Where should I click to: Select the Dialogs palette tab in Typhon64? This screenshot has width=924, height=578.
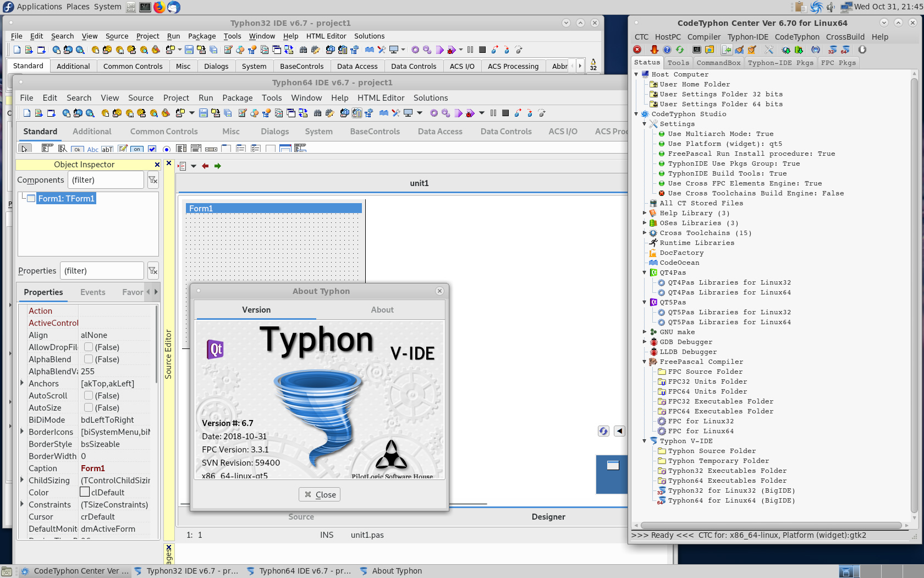click(x=275, y=132)
